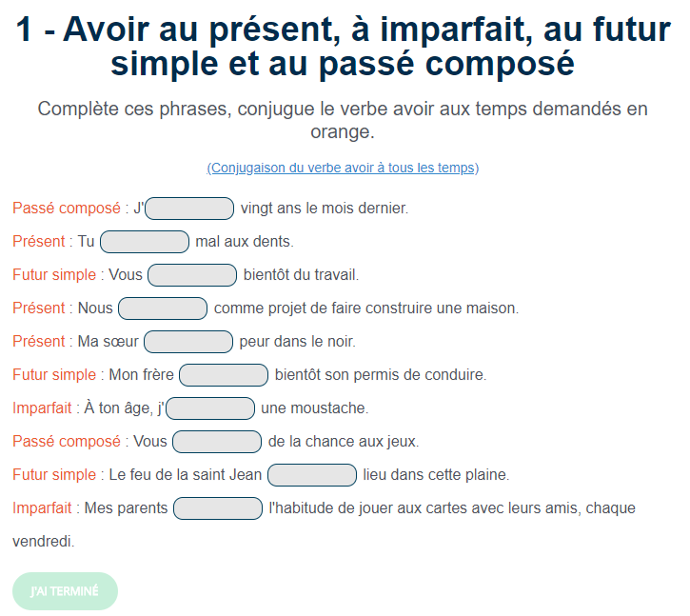Focus the blank before 'une moustache'
Viewport: 690px width, 616px height.
click(x=210, y=408)
